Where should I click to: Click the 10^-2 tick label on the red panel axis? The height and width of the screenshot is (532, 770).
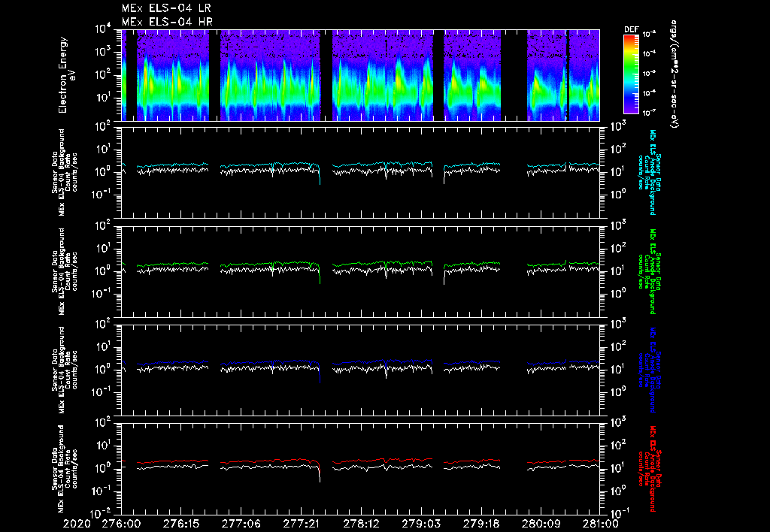coord(101,513)
